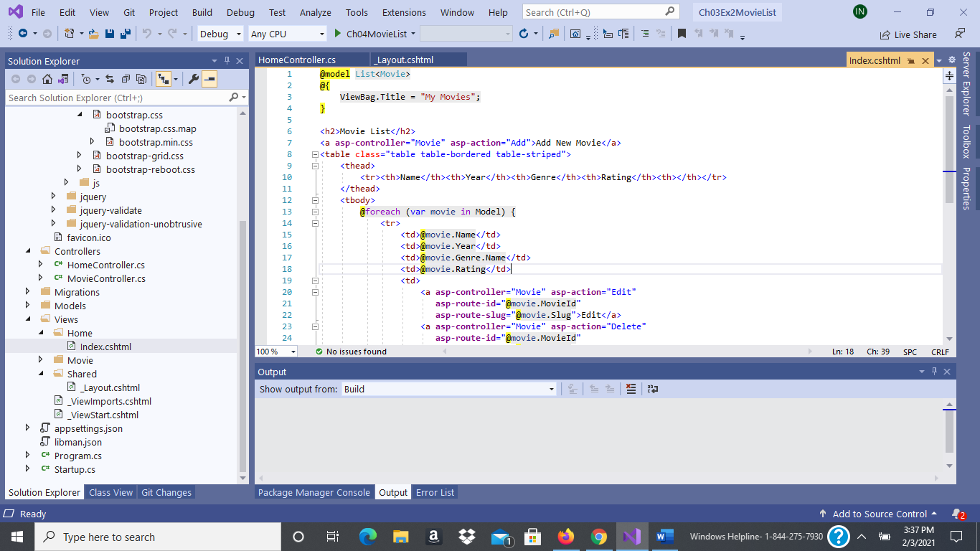Toggle the Preview Selected Items button
This screenshot has height=551, width=980.
(x=209, y=79)
